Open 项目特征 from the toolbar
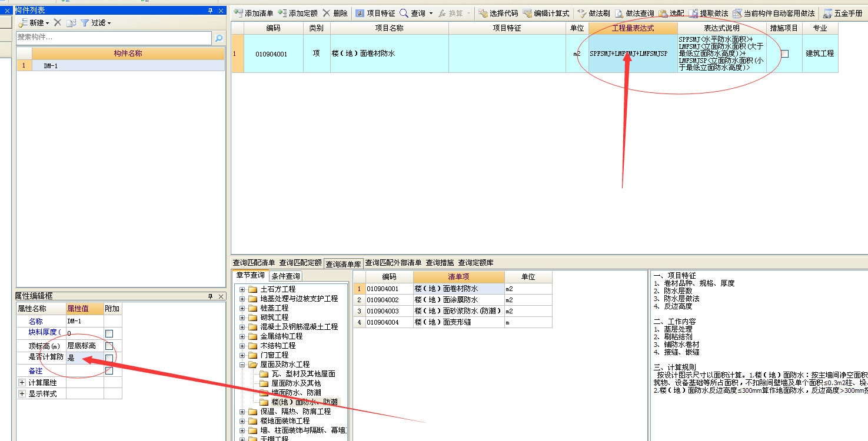This screenshot has width=868, height=441. click(375, 13)
